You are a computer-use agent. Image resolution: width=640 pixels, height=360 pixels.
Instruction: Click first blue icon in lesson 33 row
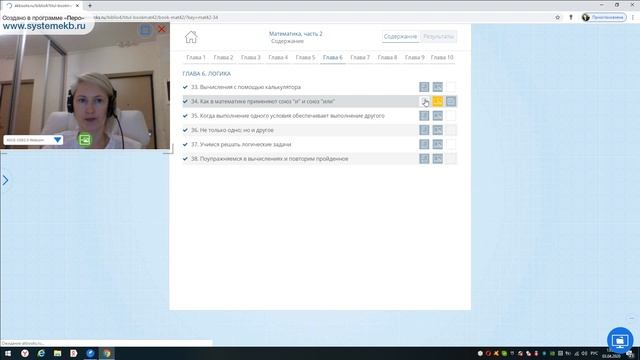click(x=424, y=87)
